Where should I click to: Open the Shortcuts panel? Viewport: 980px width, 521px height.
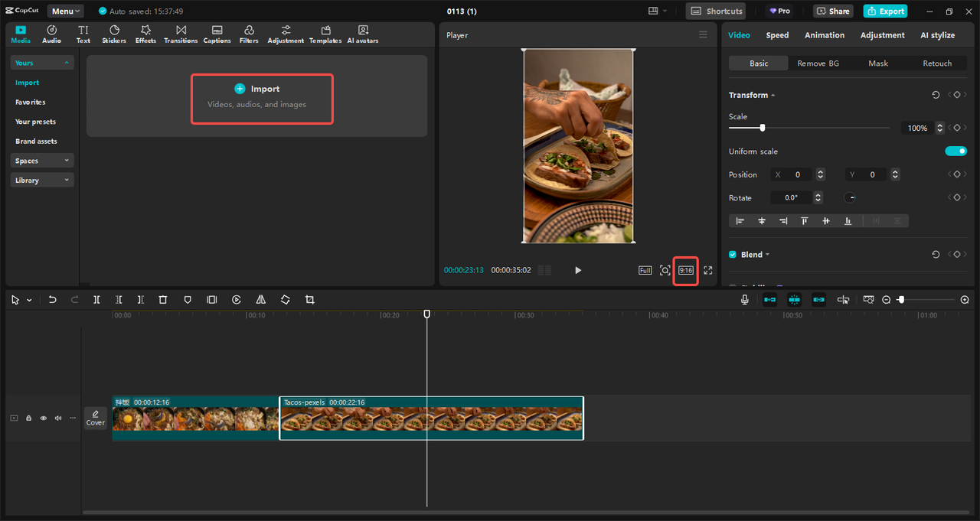[716, 11]
